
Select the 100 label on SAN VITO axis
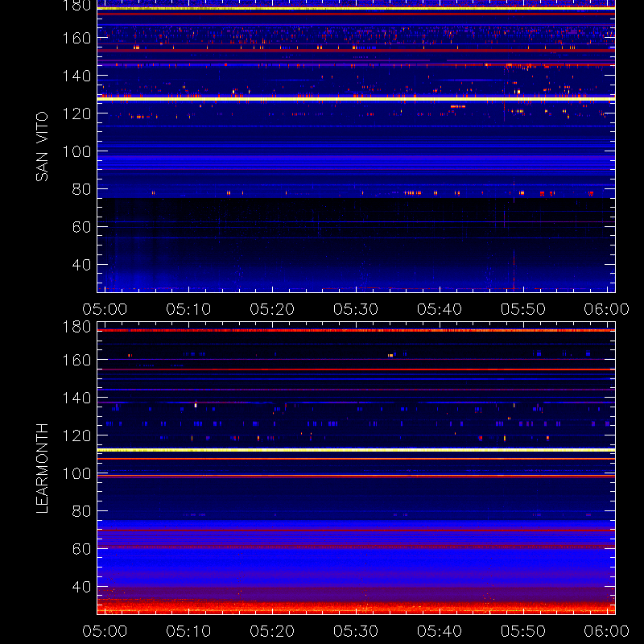point(76,151)
